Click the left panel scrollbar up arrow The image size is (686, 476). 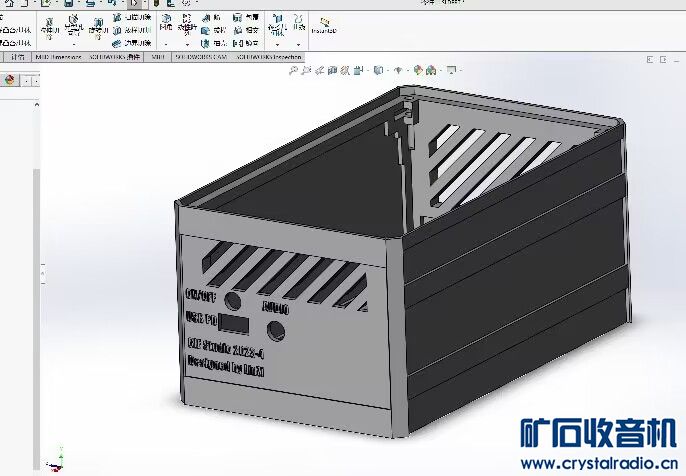point(37,105)
